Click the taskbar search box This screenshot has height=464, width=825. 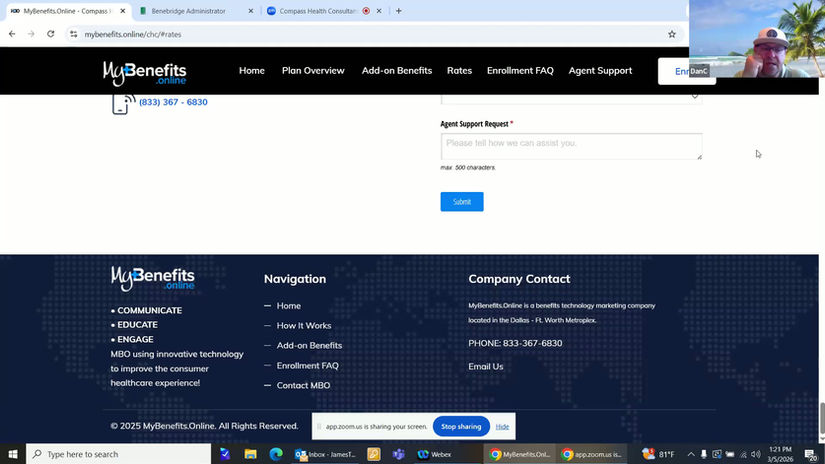click(x=118, y=454)
